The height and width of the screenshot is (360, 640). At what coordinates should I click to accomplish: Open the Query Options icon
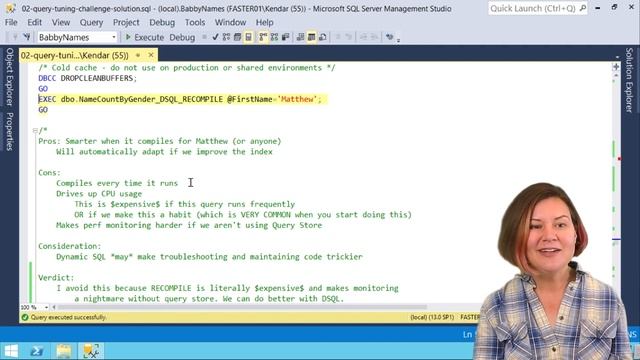(x=238, y=37)
